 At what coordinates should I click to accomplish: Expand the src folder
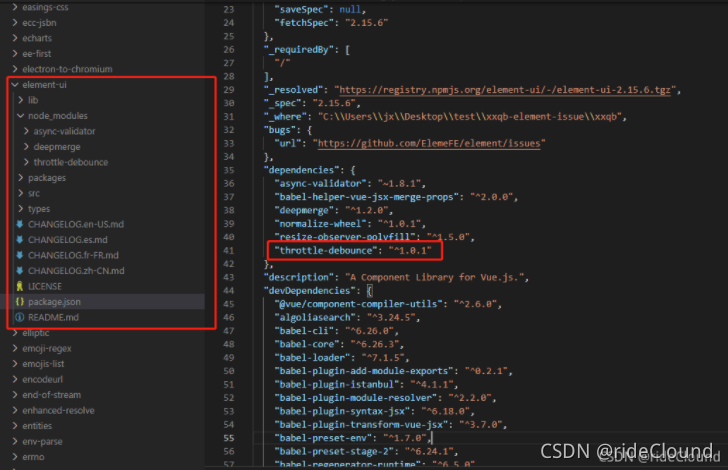(20, 193)
